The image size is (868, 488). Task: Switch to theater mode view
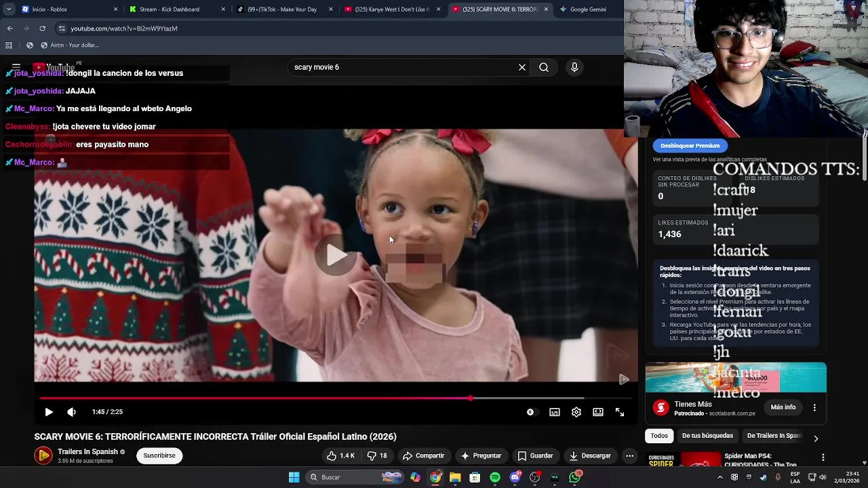point(598,412)
